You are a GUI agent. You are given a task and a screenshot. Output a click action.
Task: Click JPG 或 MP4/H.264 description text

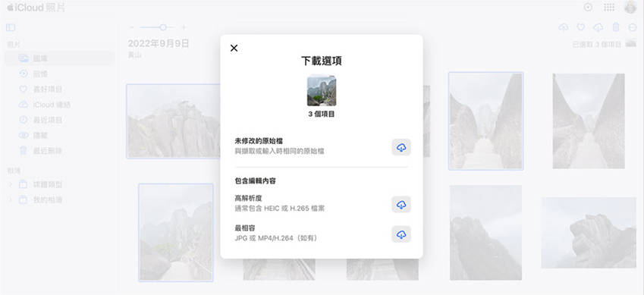tap(277, 238)
